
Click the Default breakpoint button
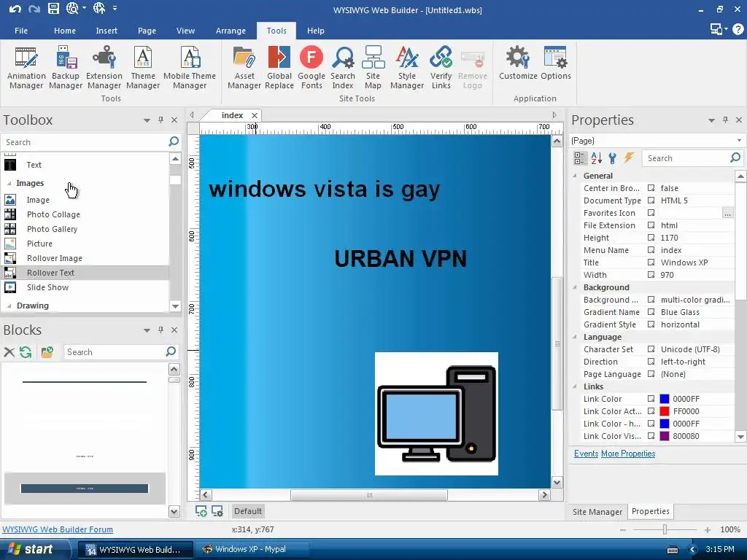(x=248, y=511)
